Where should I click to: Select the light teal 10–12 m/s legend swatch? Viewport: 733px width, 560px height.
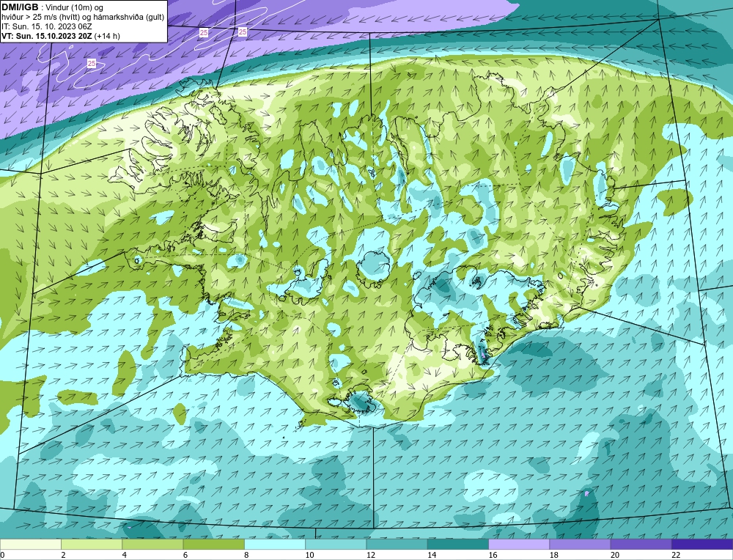tap(336, 544)
